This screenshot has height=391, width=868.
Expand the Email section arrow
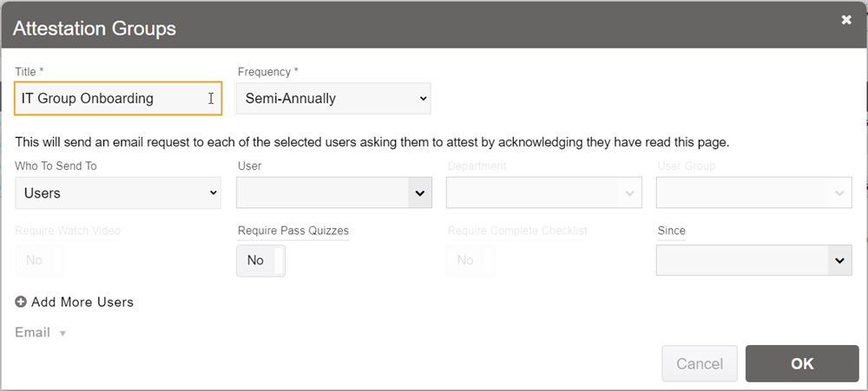62,334
